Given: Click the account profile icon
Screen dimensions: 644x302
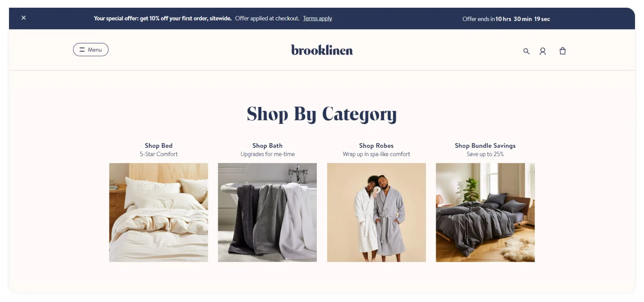Looking at the screenshot, I should point(543,51).
